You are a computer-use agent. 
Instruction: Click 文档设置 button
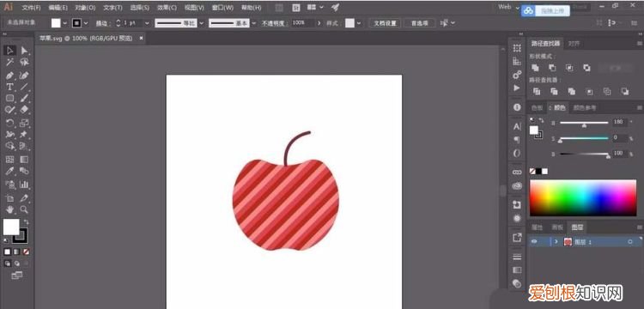(385, 23)
